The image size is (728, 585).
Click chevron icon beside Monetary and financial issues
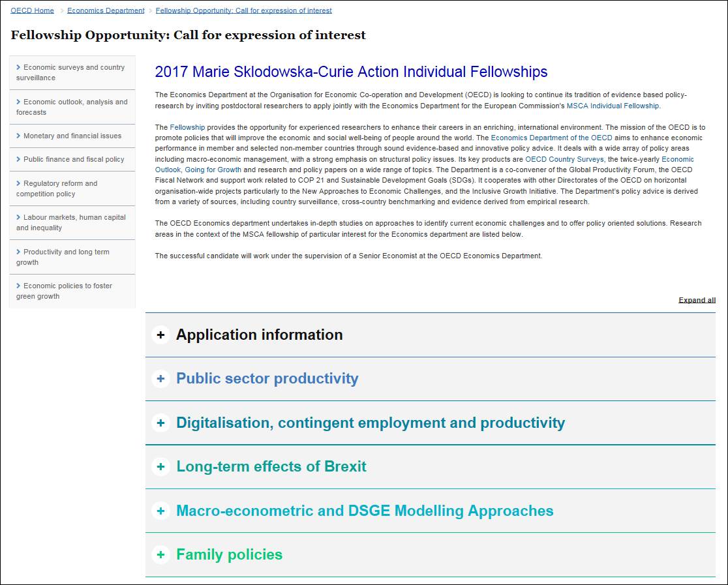click(x=18, y=136)
